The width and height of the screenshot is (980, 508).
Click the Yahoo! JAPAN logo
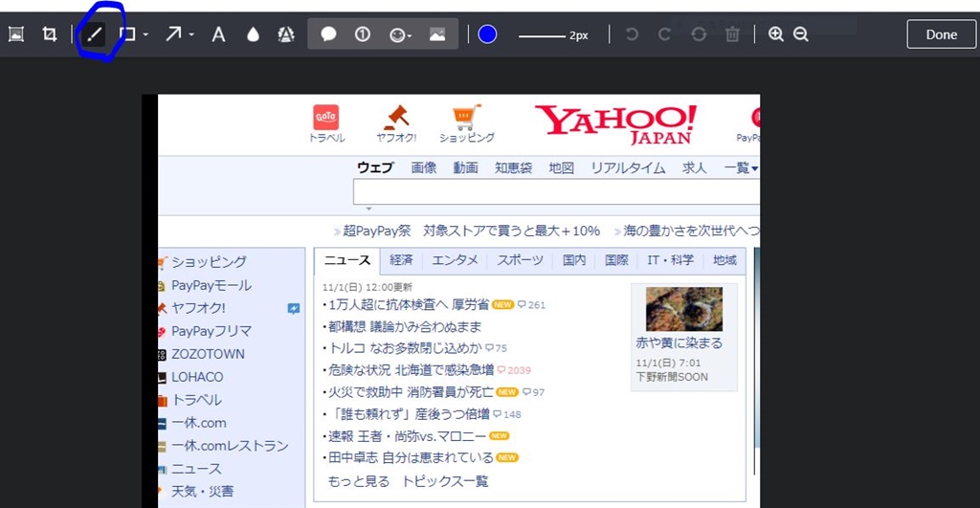coord(615,123)
